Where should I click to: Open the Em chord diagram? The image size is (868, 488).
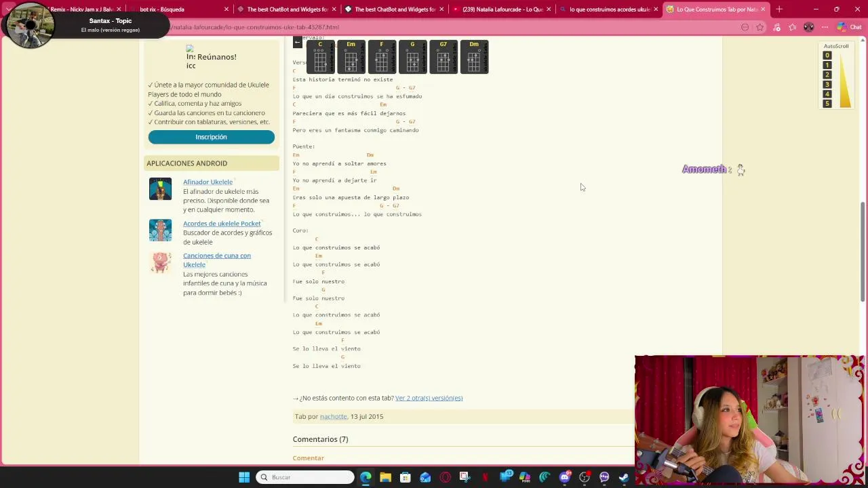351,57
